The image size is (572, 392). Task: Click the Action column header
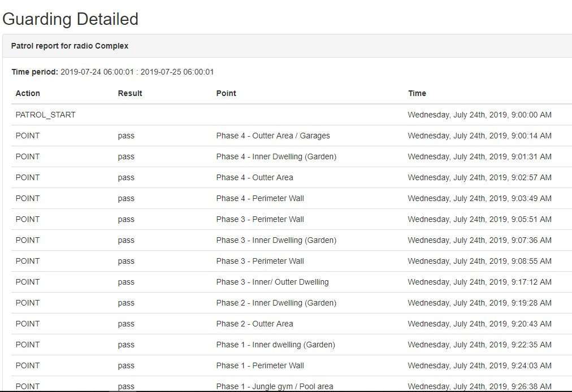(28, 93)
